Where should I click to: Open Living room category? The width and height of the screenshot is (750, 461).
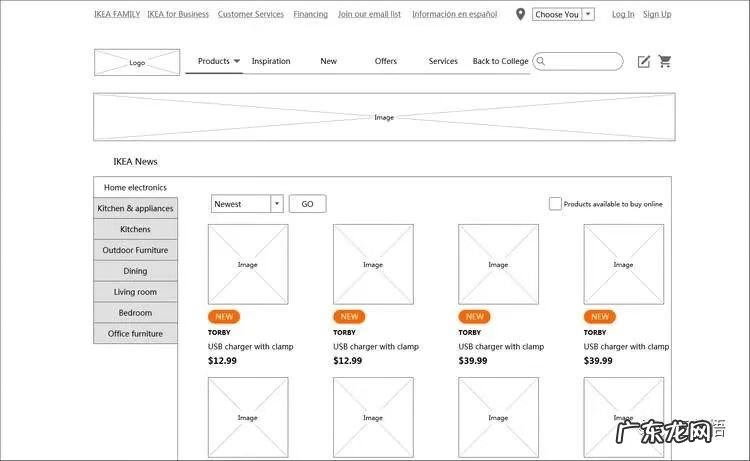[x=135, y=292]
